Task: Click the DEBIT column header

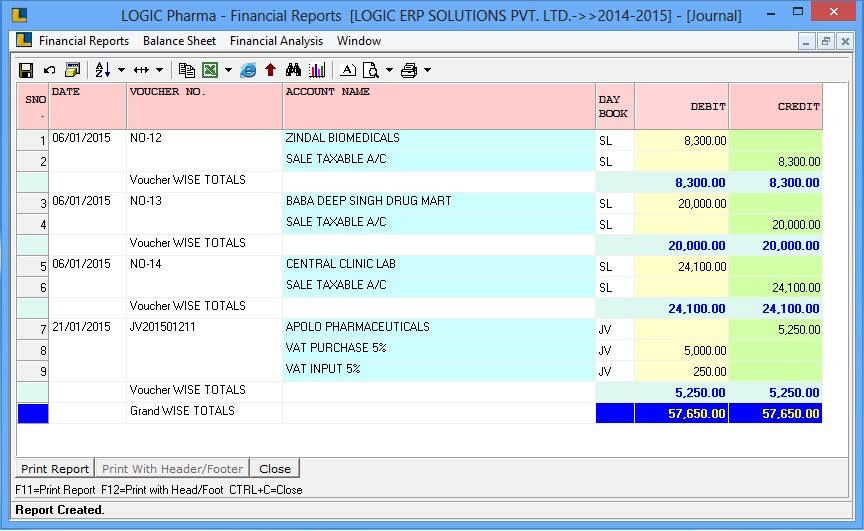Action: pos(682,106)
